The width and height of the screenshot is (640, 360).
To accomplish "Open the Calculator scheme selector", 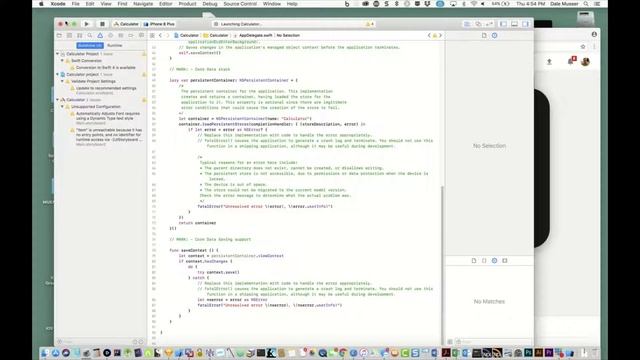I will pyautogui.click(x=126, y=24).
